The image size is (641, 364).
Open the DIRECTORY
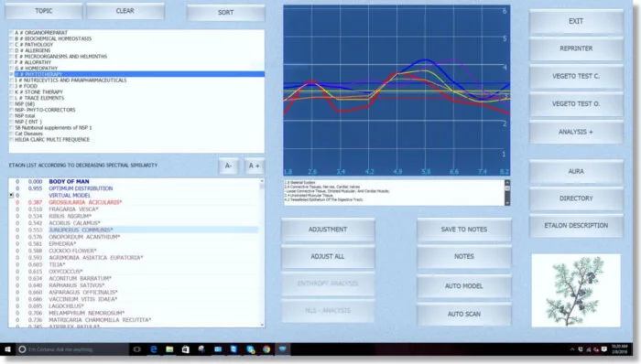(576, 198)
